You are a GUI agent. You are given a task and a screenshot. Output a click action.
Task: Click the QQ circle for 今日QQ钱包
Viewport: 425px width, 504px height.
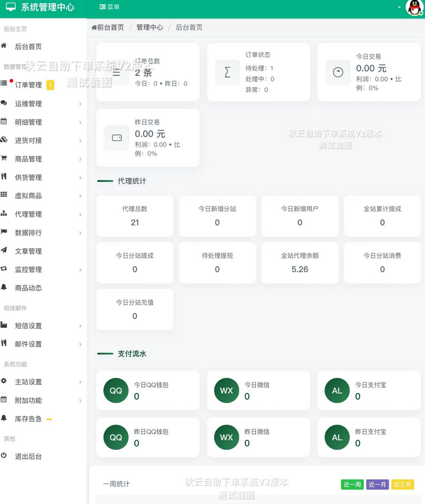pyautogui.click(x=116, y=390)
